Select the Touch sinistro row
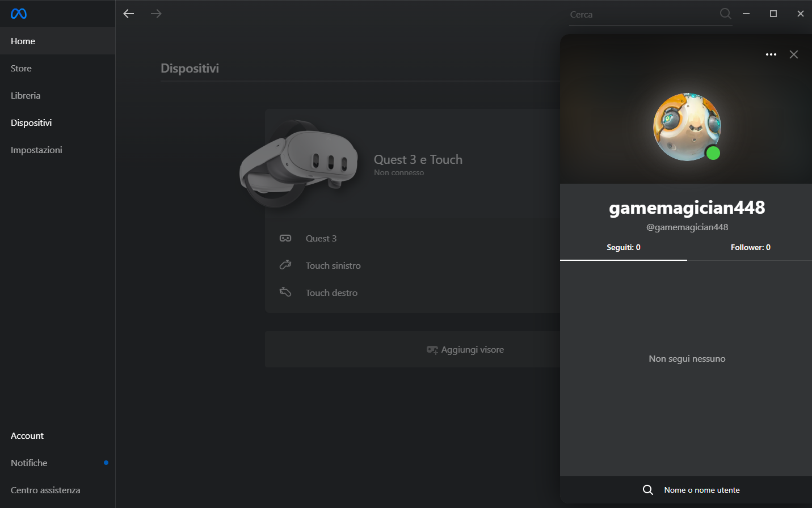This screenshot has width=812, height=508. tap(413, 265)
